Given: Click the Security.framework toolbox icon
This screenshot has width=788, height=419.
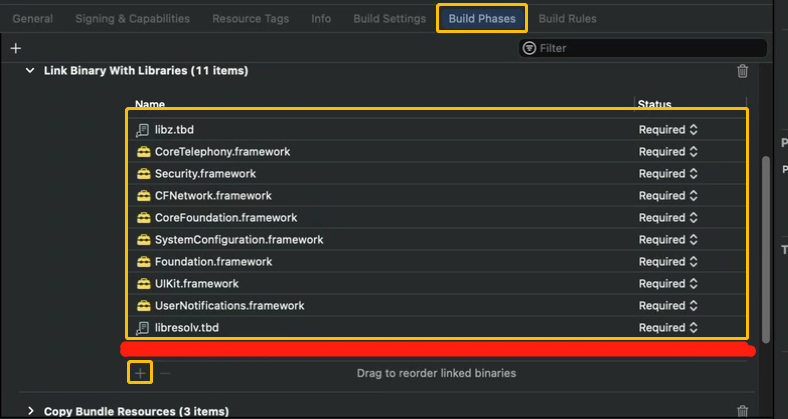Looking at the screenshot, I should coord(144,174).
